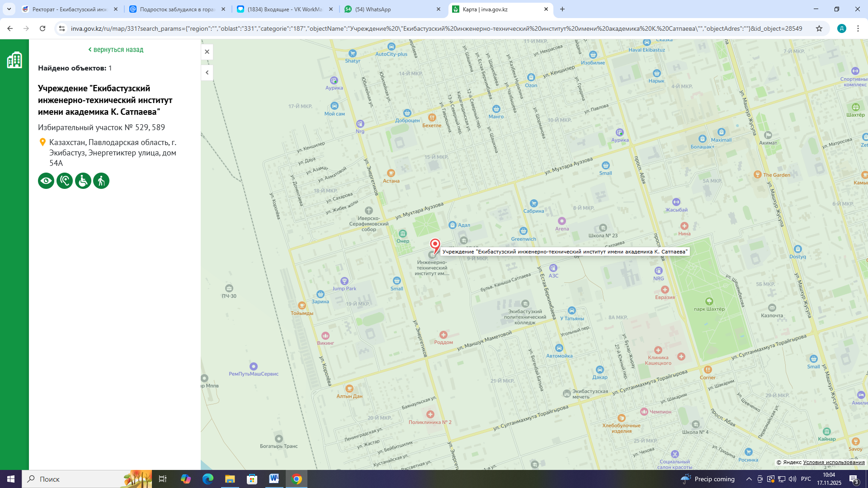The width and height of the screenshot is (868, 488).
Task: Switch to VK WorkMail inbox tab
Action: point(285,9)
